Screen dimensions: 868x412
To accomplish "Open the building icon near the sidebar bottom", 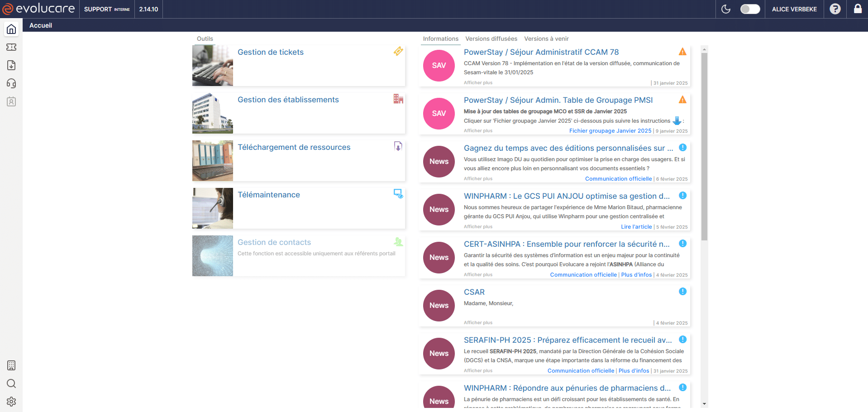I will 11,365.
